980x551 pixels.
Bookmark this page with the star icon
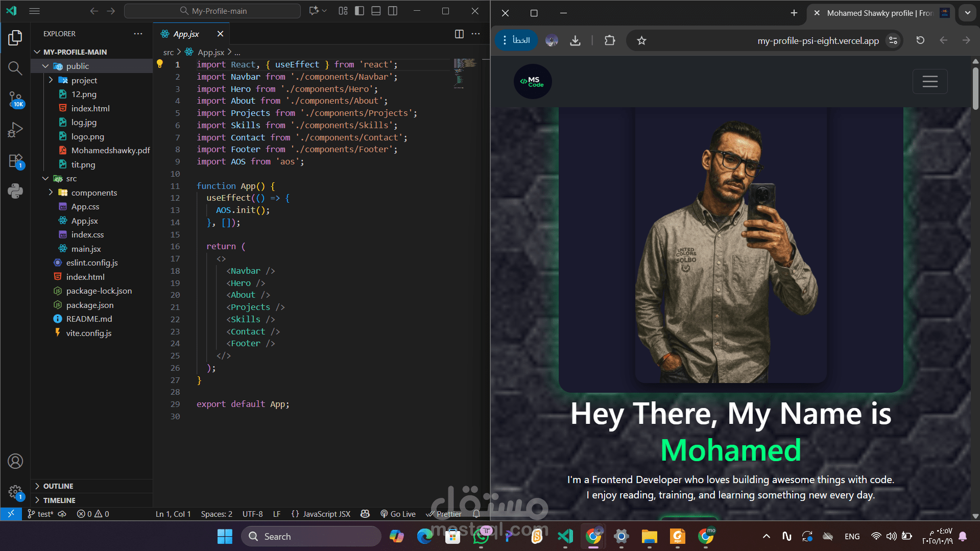click(642, 40)
